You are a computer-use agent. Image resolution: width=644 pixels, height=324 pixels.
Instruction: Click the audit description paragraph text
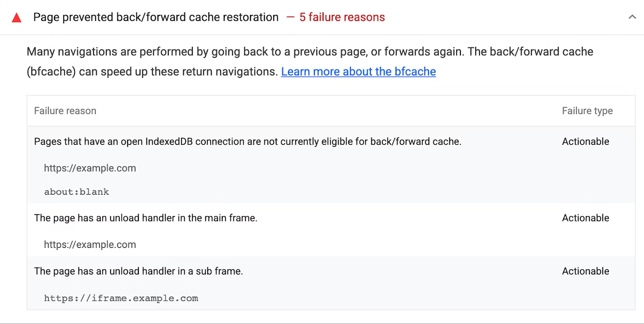[310, 52]
